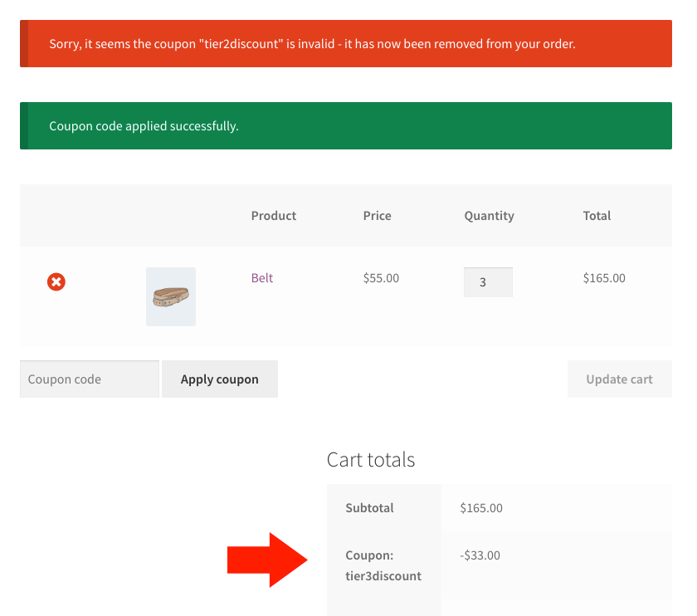Click the Coupon code applied successfully notice
The width and height of the screenshot is (697, 616).
click(346, 126)
